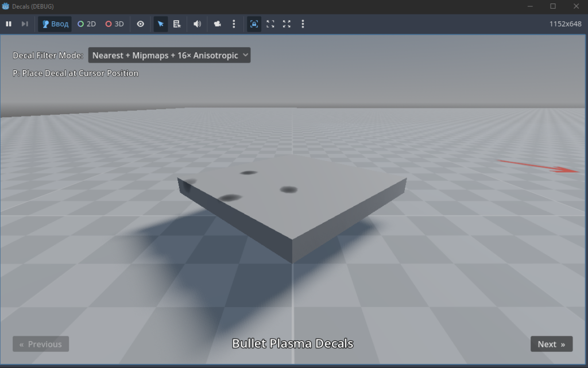588x368 pixels.
Task: Activate the list select tool
Action: coord(177,24)
